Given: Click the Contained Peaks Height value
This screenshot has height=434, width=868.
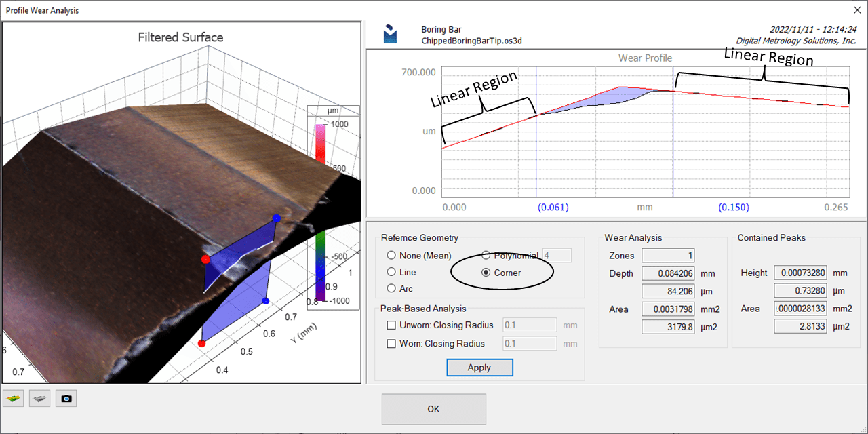Looking at the screenshot, I should (x=802, y=273).
